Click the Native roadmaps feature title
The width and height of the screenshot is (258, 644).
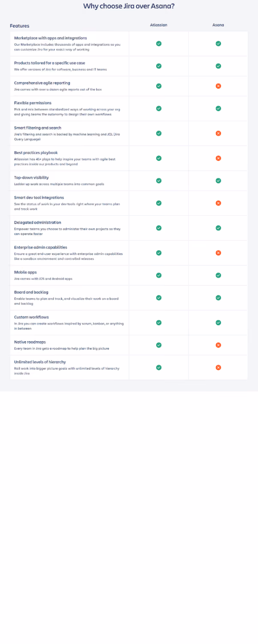30,342
